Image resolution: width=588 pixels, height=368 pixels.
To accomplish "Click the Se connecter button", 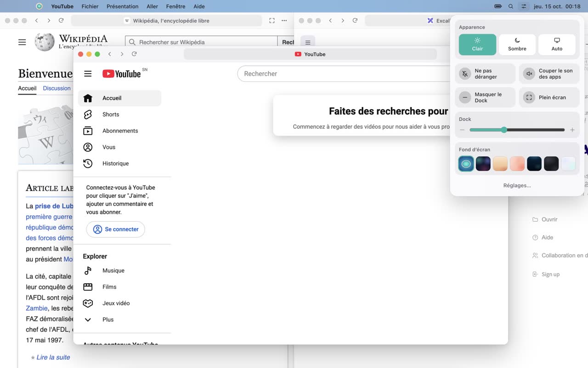I will coord(116,229).
